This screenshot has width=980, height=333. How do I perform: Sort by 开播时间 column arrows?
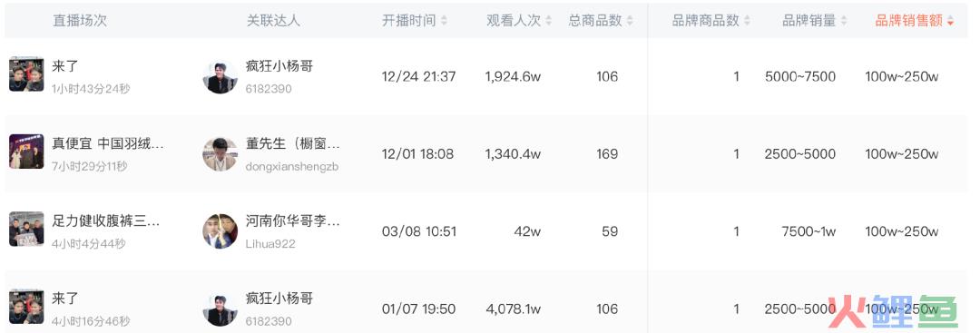tap(444, 21)
